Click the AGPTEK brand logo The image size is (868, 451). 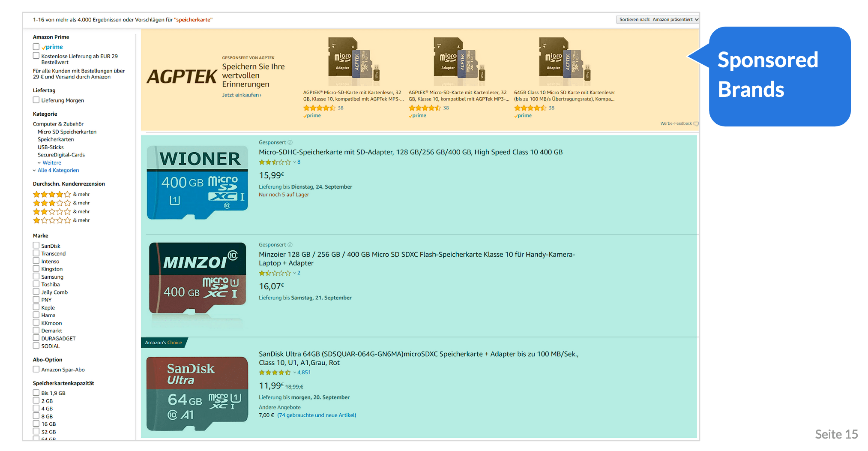click(182, 77)
